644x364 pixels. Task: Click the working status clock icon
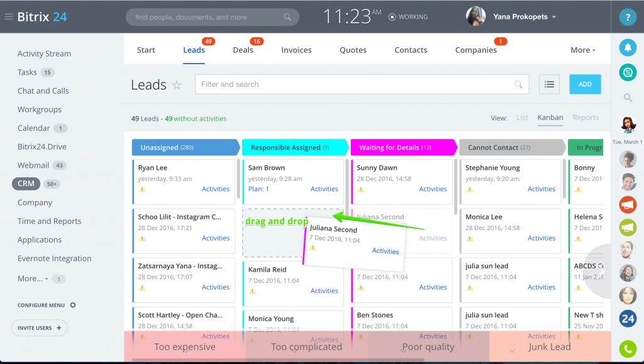click(x=392, y=17)
